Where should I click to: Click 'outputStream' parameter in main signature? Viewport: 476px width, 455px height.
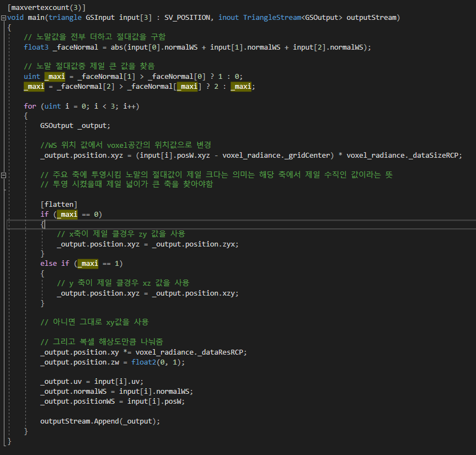pyautogui.click(x=371, y=18)
